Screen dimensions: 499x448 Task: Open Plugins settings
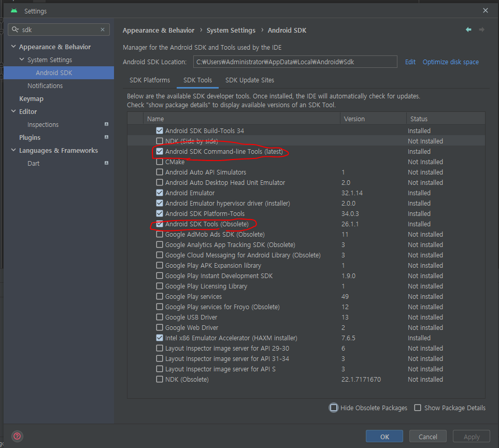30,137
